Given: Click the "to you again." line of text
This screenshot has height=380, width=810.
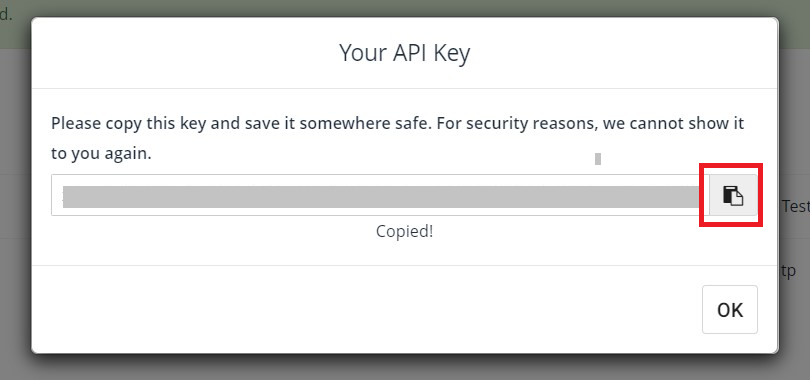Looking at the screenshot, I should [x=101, y=154].
